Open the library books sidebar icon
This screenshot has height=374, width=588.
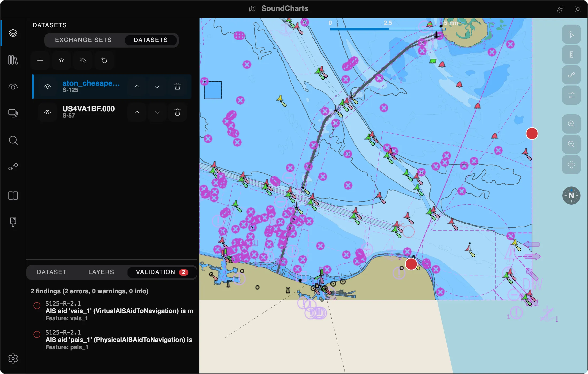(x=13, y=60)
